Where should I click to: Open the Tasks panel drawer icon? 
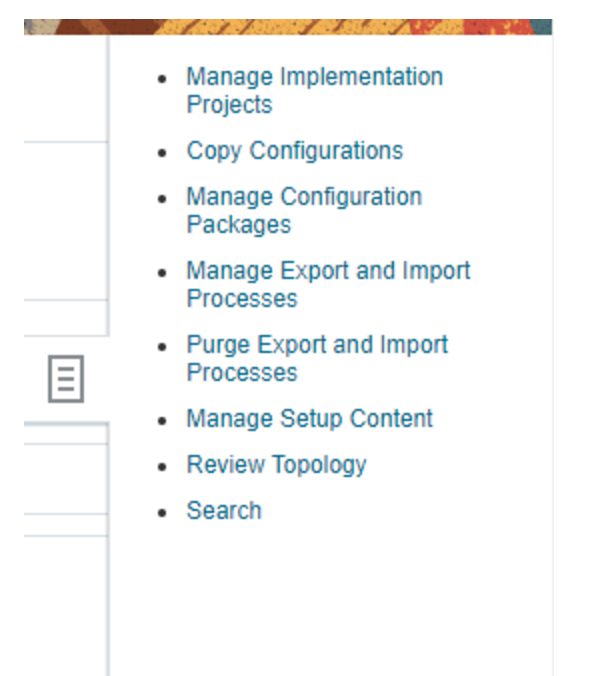66,379
